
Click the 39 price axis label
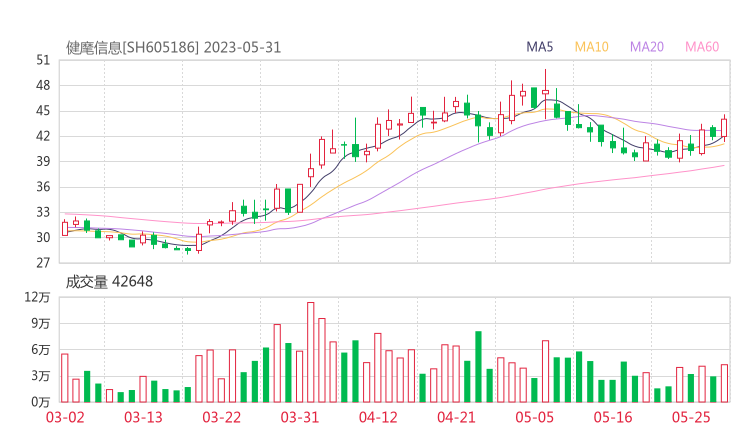click(43, 161)
